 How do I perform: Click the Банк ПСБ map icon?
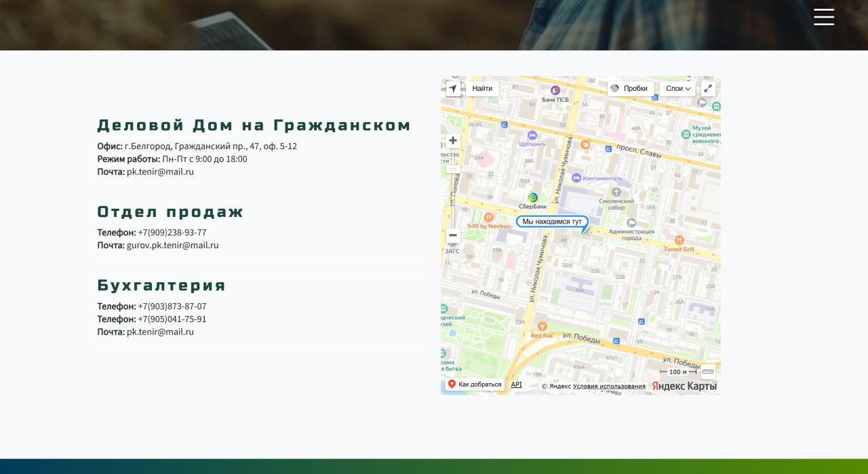click(x=555, y=90)
